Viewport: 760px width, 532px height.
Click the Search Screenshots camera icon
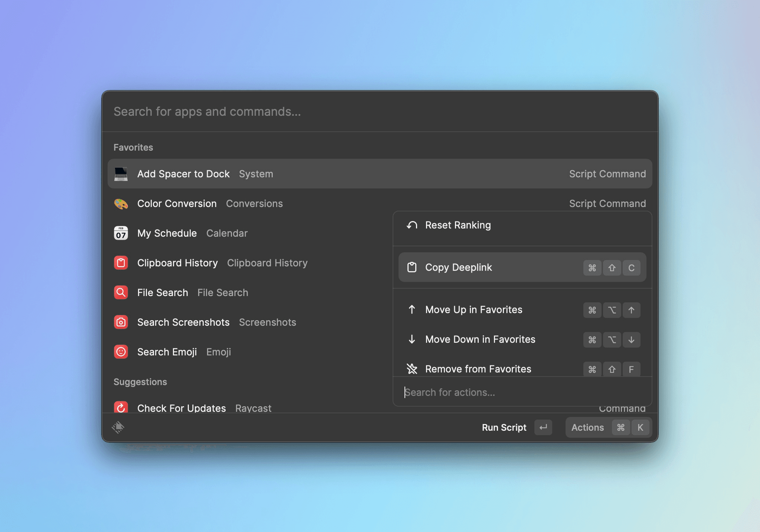(121, 322)
